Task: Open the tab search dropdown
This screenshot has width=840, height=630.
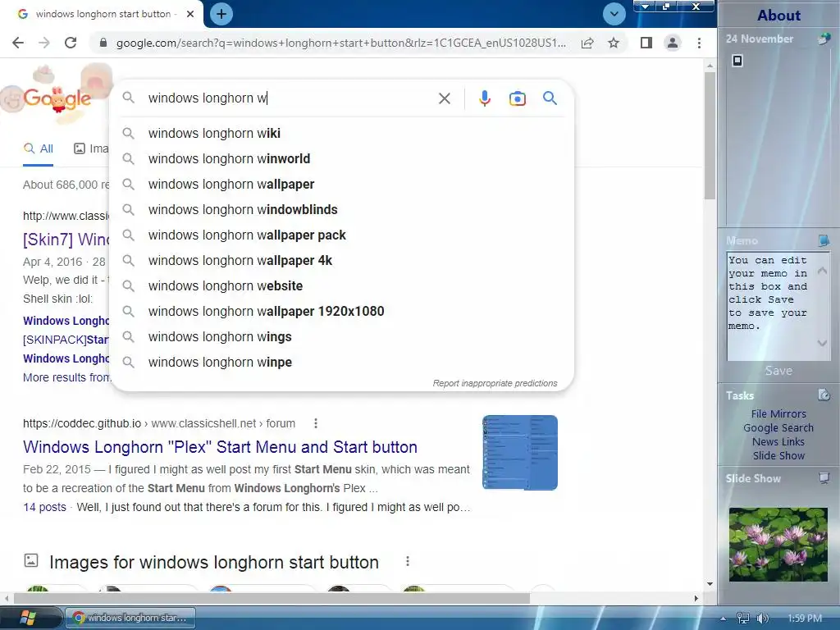Action: pyautogui.click(x=614, y=14)
